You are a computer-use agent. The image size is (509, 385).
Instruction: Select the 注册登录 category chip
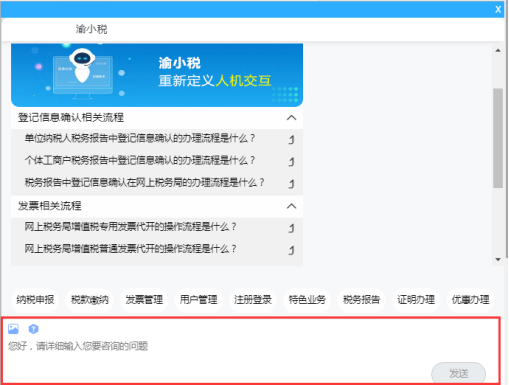[x=253, y=300]
